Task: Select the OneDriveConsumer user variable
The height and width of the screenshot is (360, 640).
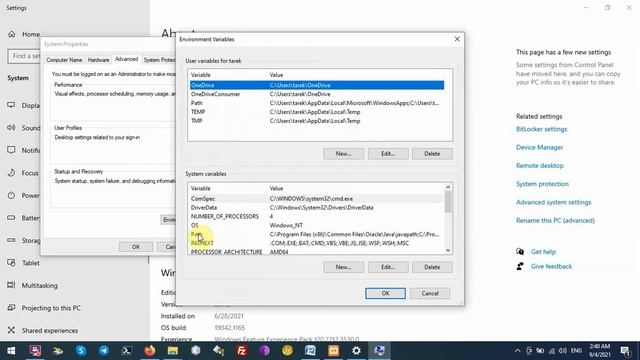Action: (317, 94)
